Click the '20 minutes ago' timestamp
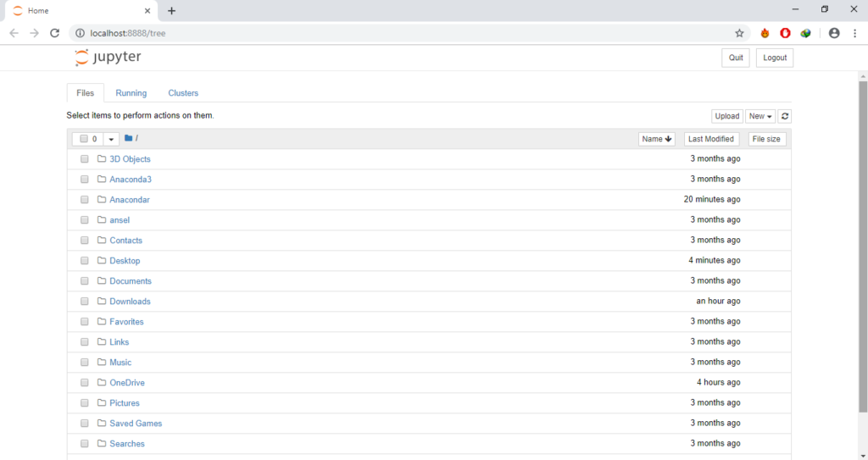Viewport: 868px width, 460px height. coord(712,199)
